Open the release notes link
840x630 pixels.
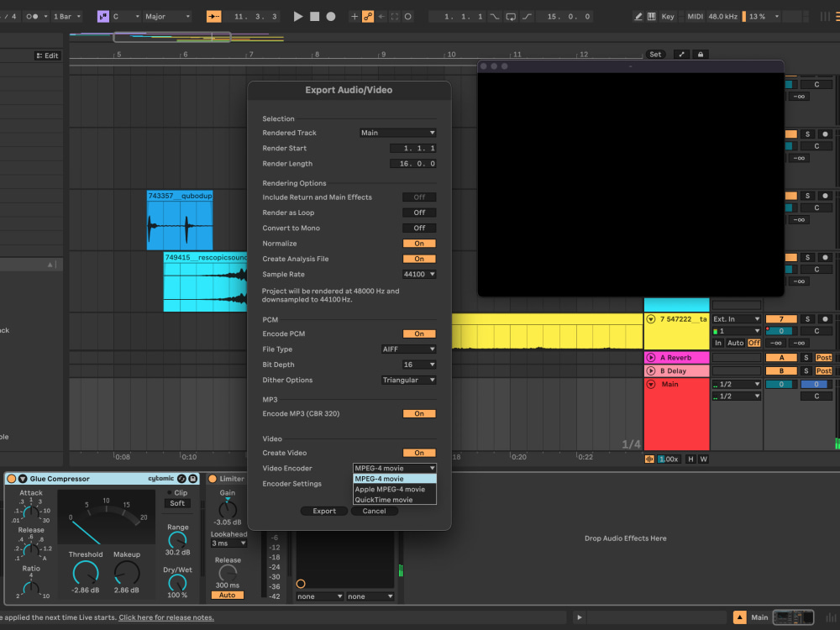point(166,617)
